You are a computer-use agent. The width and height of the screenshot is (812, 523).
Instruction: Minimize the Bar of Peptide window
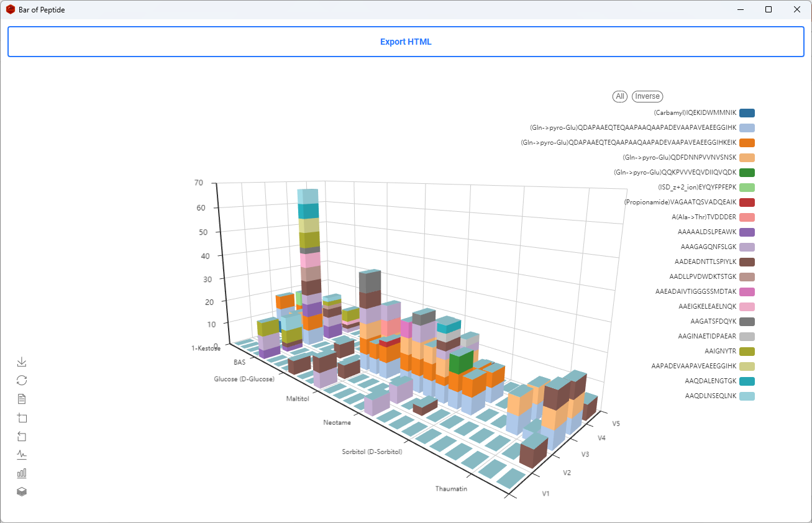tap(741, 9)
